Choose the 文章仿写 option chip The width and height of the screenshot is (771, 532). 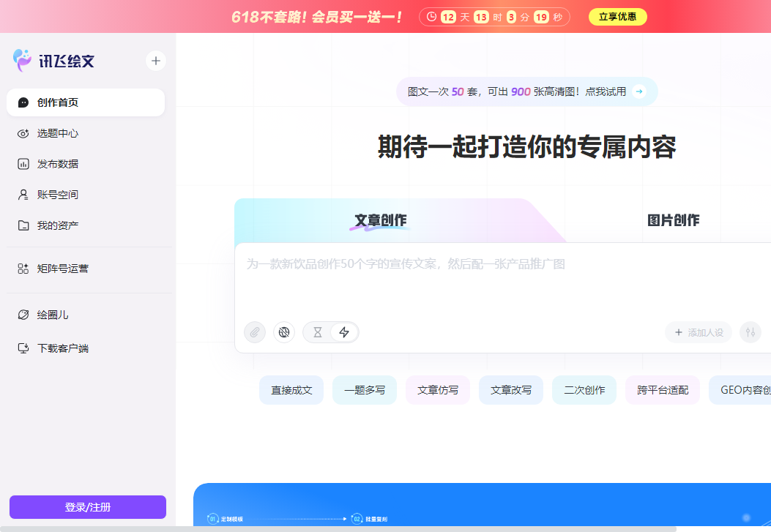[x=438, y=390]
